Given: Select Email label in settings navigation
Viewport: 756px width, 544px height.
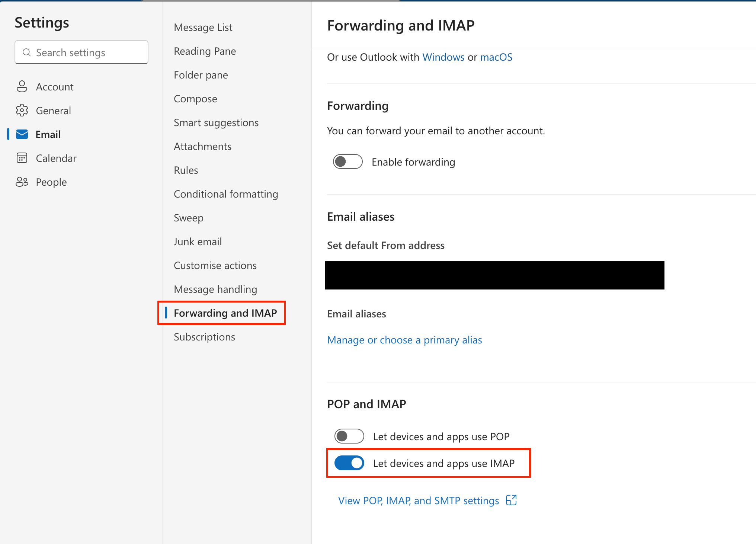Looking at the screenshot, I should coord(48,134).
